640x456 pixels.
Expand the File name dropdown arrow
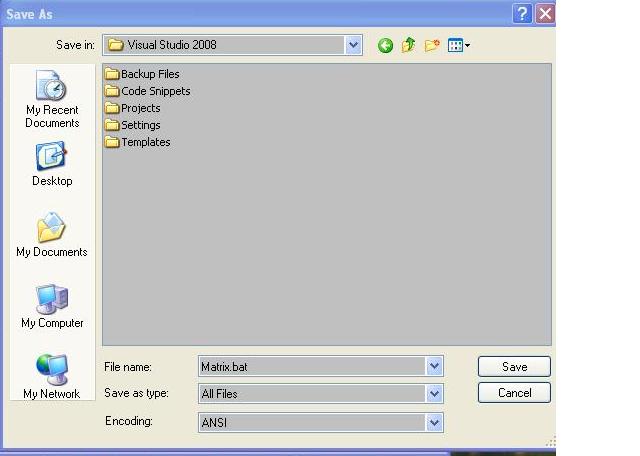coord(434,366)
